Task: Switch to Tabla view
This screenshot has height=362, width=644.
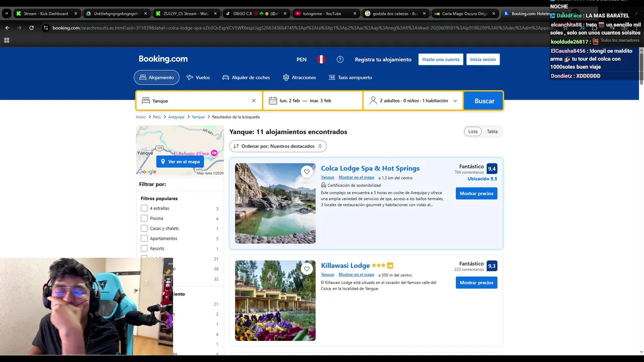Action: tap(492, 132)
